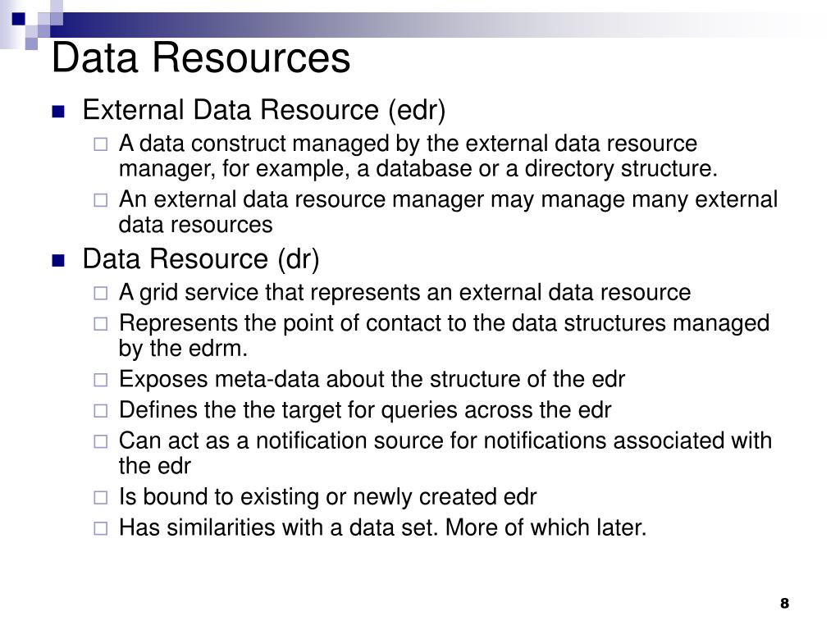Click the hollow bullet before 'Can act as a notification'
The image size is (840, 630).
[x=101, y=441]
